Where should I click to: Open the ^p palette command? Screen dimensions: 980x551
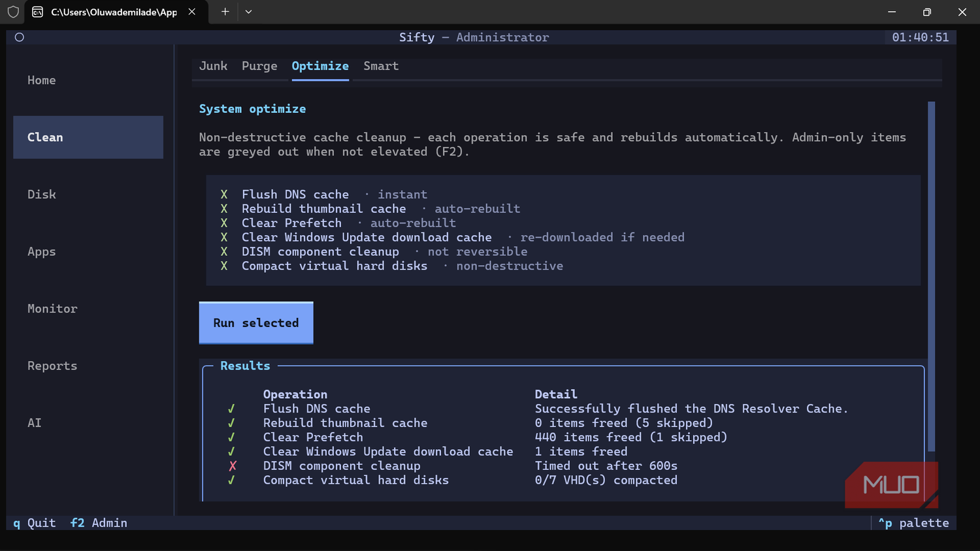913,523
